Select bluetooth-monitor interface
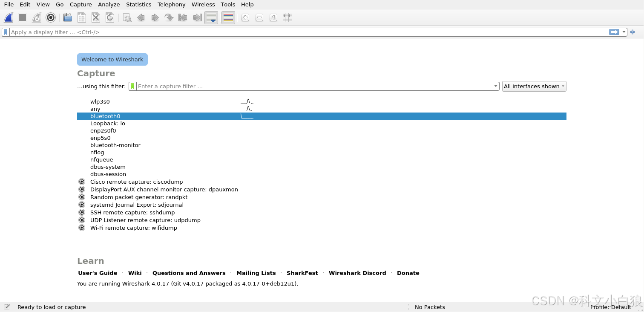The width and height of the screenshot is (644, 312). pyautogui.click(x=322, y=145)
